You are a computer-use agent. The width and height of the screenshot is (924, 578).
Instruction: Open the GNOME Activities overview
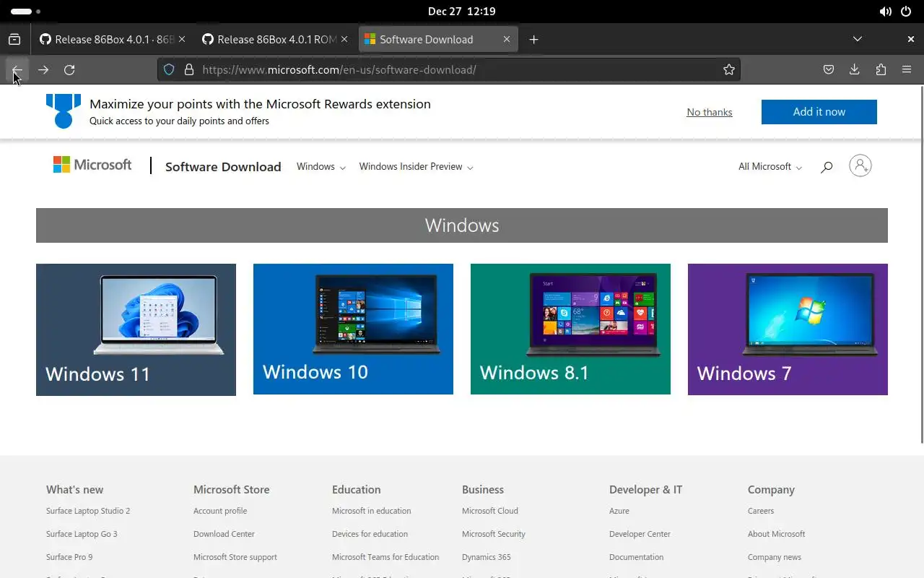(x=26, y=12)
